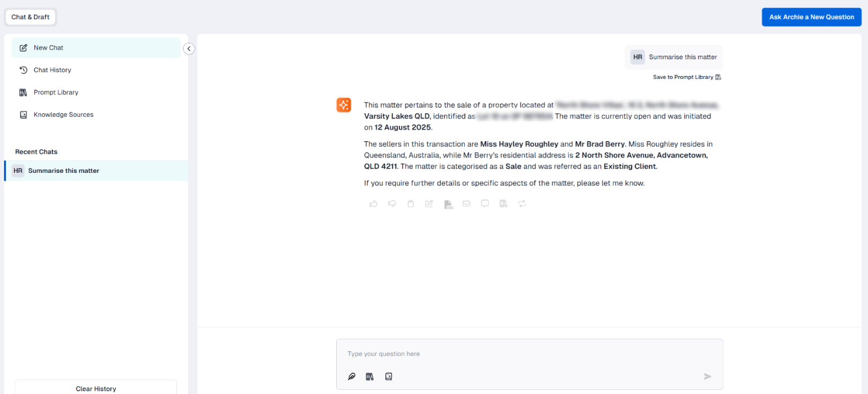This screenshot has width=868, height=394.
Task: Click the edit pencil icon under the response
Action: tap(429, 203)
